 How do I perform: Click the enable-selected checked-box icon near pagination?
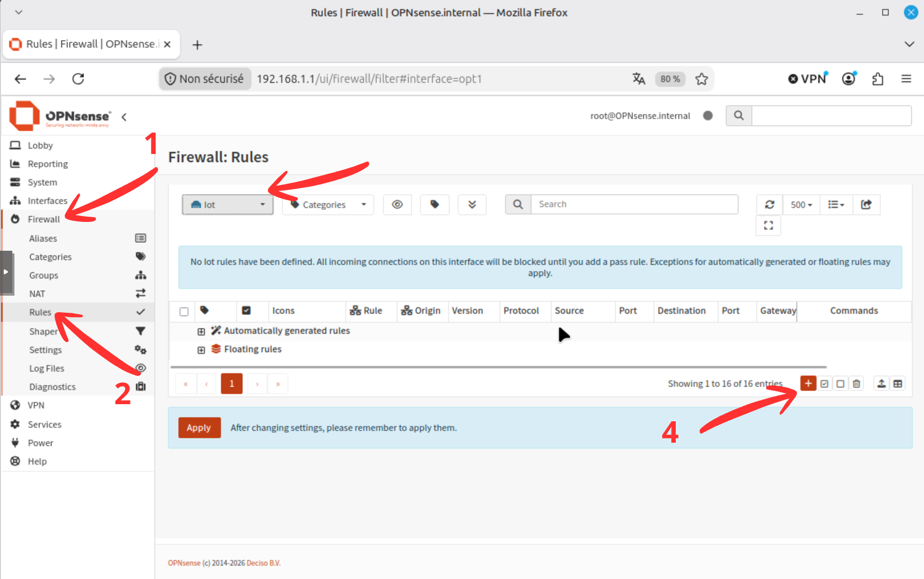coord(824,383)
